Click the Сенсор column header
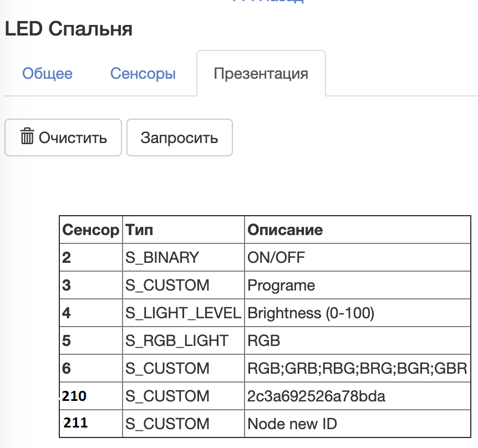Image resolution: width=478 pixels, height=448 pixels. pyautogui.click(x=91, y=230)
